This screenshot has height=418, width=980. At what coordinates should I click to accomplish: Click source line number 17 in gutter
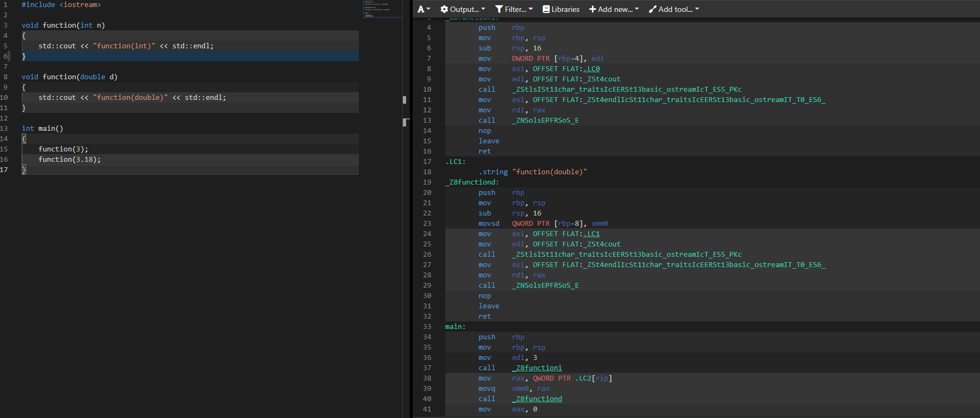point(4,170)
